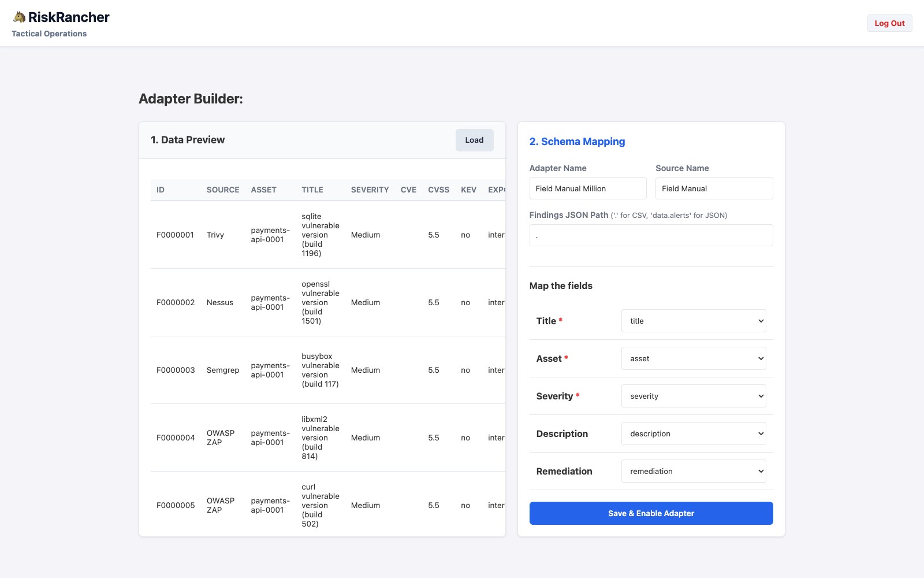Click the sqlite vulnerable version title cell
The width and height of the screenshot is (924, 578).
click(x=321, y=235)
